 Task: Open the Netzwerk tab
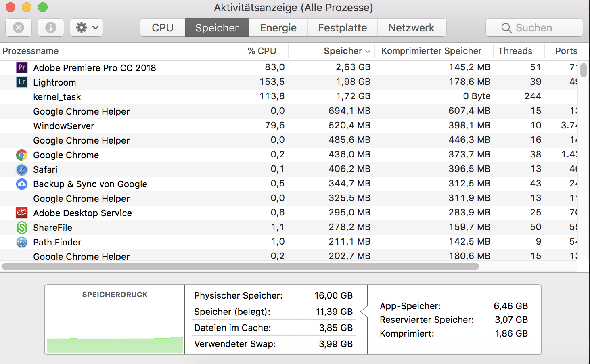point(411,28)
